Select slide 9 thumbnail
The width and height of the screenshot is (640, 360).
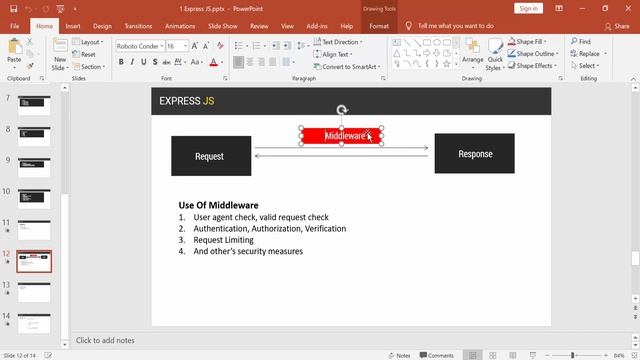[34, 167]
